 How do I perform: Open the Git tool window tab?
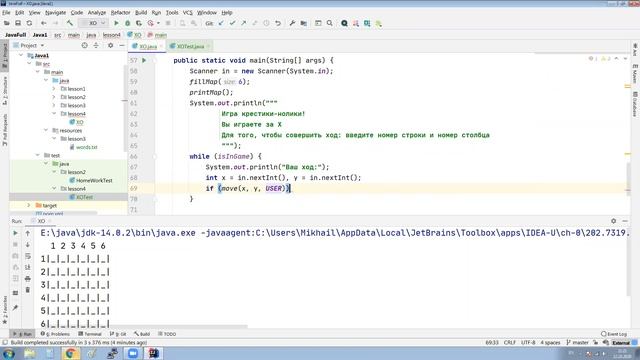pyautogui.click(x=118, y=334)
